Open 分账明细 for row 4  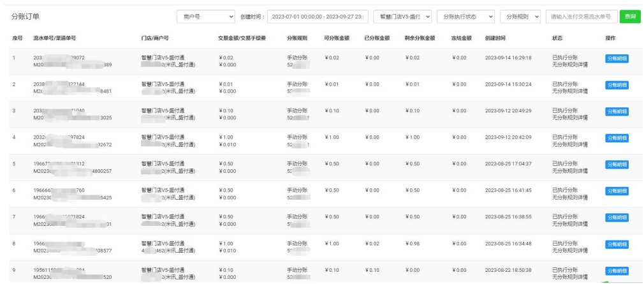click(617, 138)
